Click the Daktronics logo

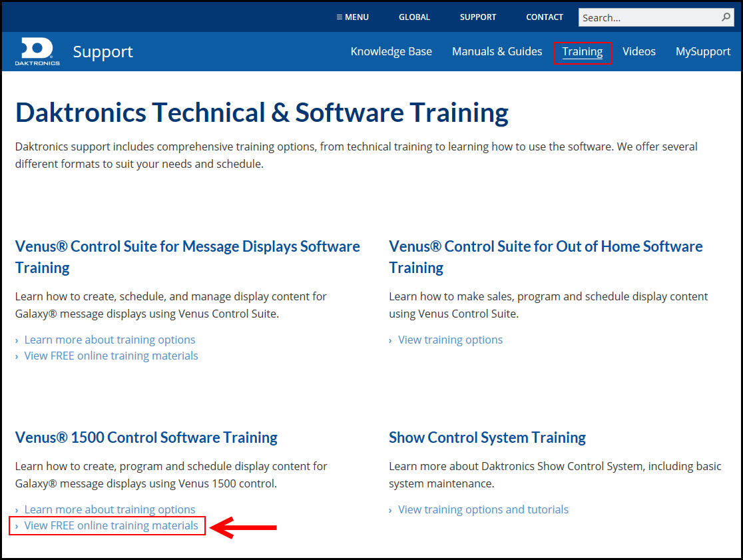(x=37, y=51)
